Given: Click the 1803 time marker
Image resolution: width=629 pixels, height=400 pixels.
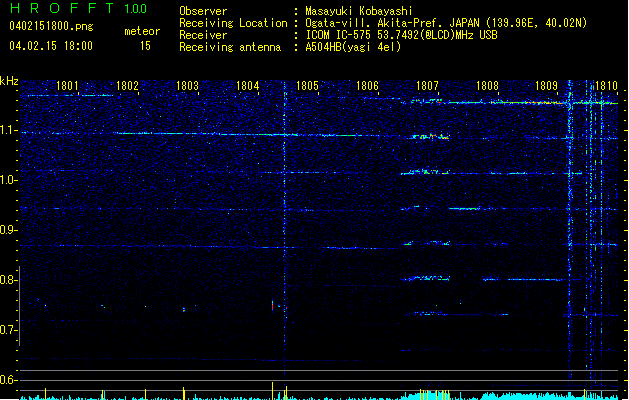Looking at the screenshot, I should pos(187,86).
